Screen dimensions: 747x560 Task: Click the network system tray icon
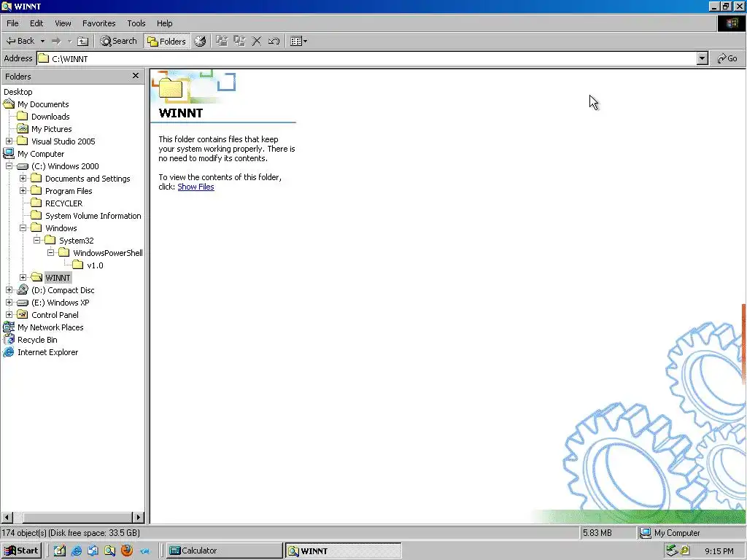[x=672, y=551]
